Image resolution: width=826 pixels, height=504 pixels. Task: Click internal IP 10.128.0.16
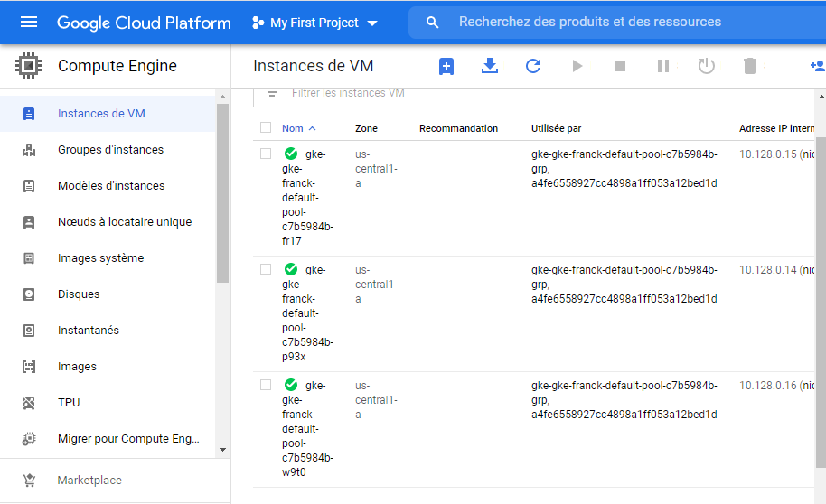[x=767, y=386]
